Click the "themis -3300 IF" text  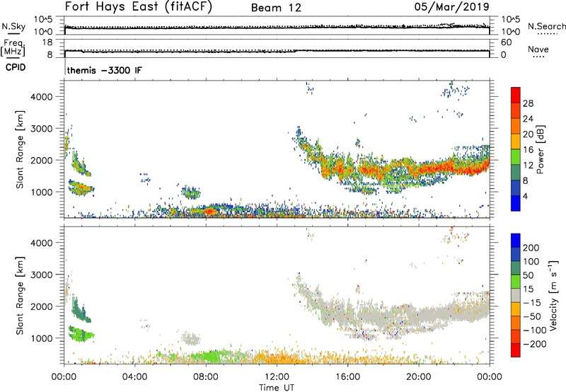click(104, 70)
